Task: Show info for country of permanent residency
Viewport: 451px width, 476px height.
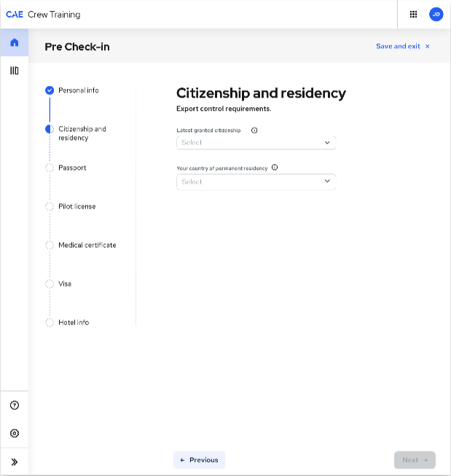Action: click(x=275, y=167)
